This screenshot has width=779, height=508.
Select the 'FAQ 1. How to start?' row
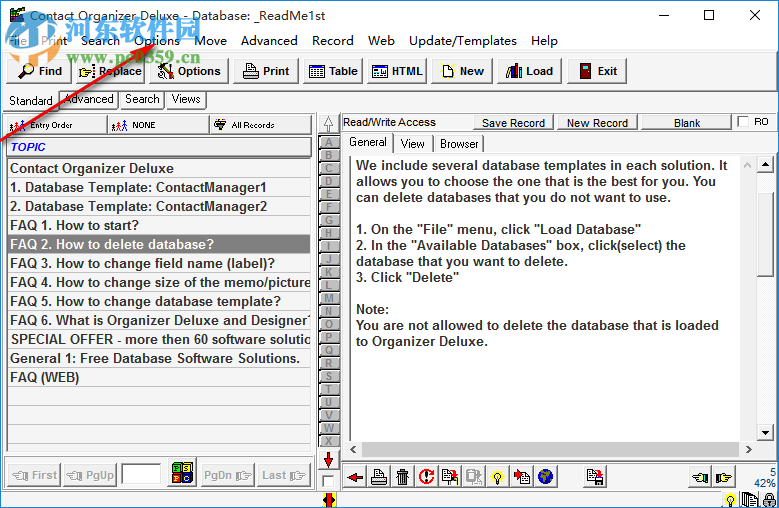coord(159,225)
